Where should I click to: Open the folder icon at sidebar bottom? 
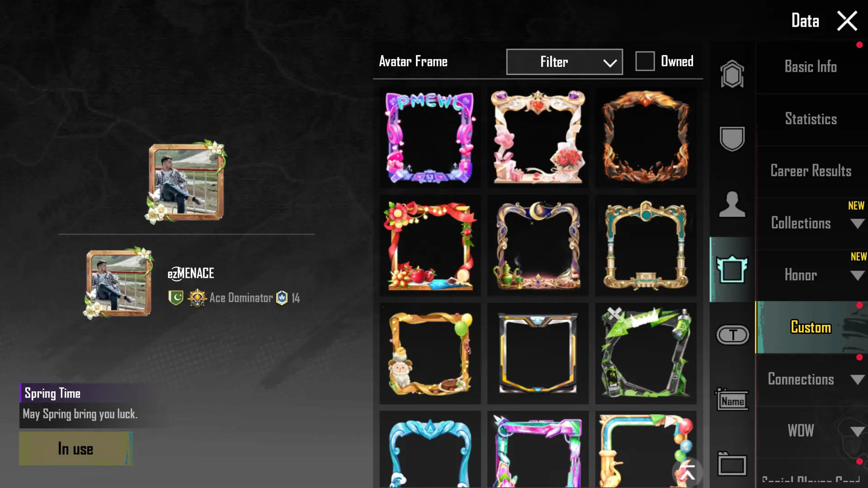pyautogui.click(x=732, y=464)
